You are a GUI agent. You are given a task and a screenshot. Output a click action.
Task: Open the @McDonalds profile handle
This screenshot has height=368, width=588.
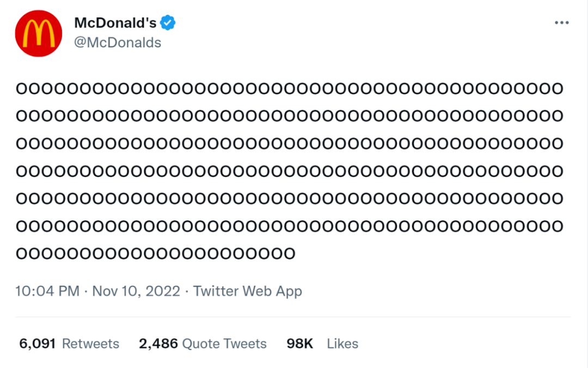(118, 43)
